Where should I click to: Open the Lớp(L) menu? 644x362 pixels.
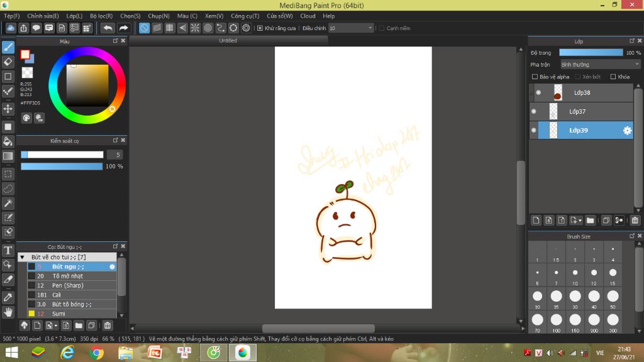pyautogui.click(x=74, y=16)
